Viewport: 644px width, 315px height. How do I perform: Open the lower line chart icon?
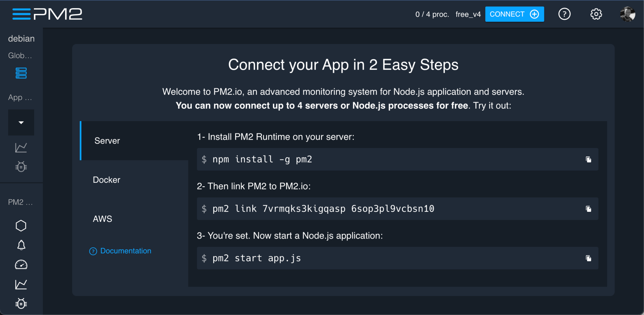tap(21, 284)
